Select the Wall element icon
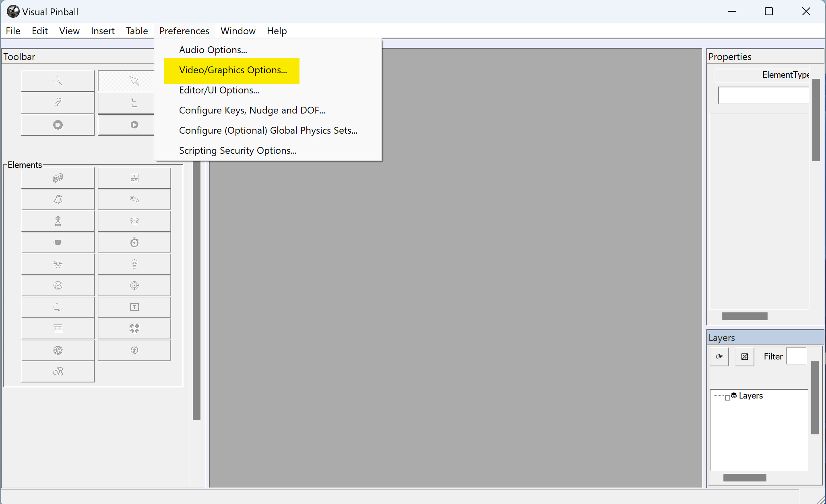This screenshot has height=504, width=826. 58,178
